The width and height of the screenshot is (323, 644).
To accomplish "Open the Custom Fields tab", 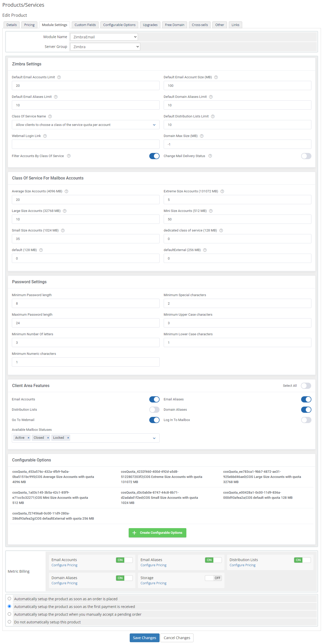I will [x=85, y=25].
